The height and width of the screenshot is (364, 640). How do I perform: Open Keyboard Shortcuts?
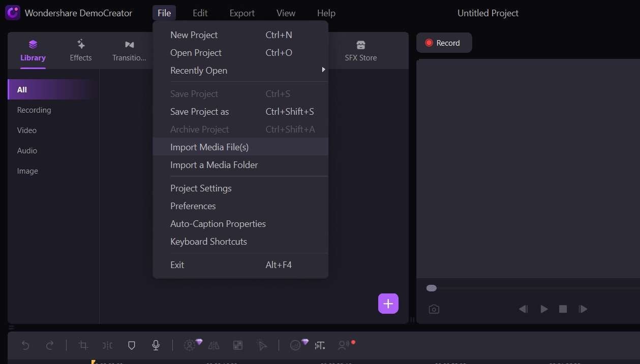click(240, 242)
